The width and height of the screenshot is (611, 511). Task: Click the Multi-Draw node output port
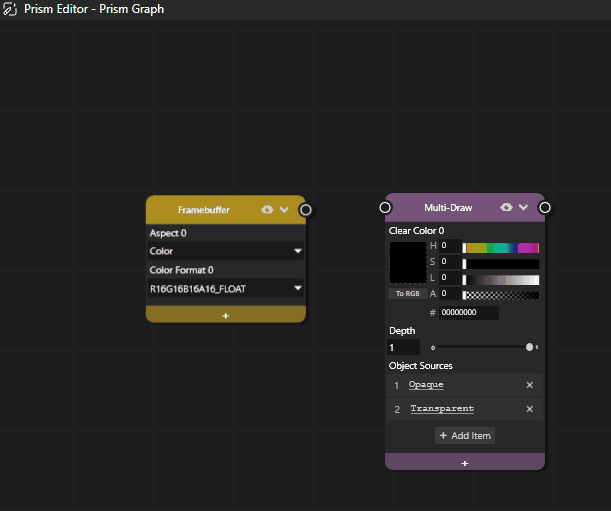tap(545, 208)
